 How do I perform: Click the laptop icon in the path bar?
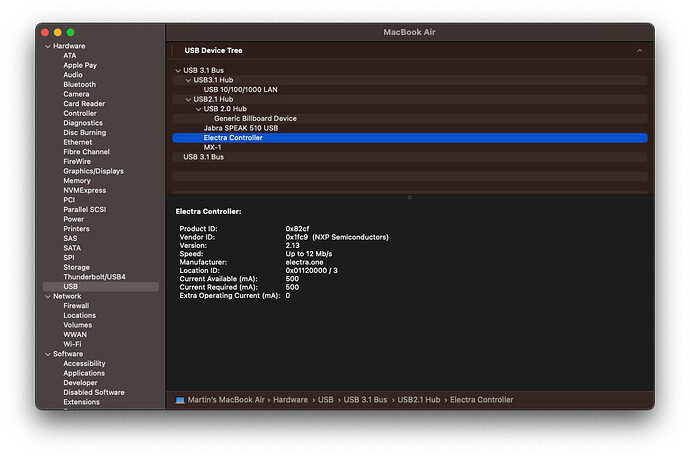coord(180,400)
